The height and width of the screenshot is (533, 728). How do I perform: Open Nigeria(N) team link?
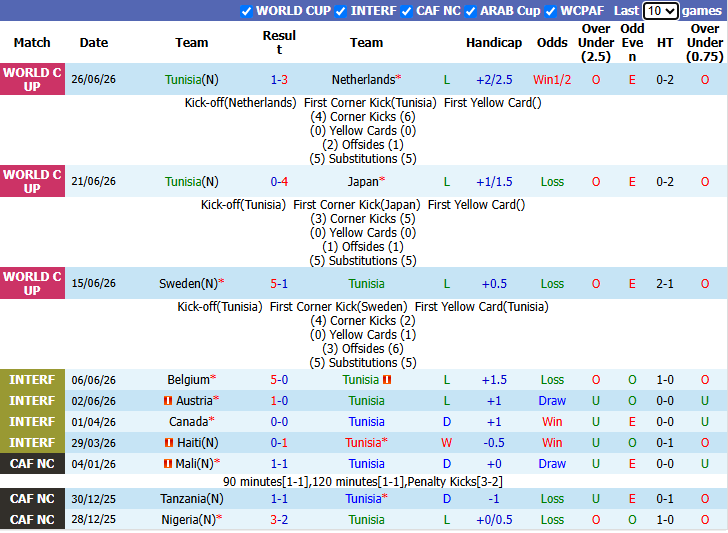191,520
